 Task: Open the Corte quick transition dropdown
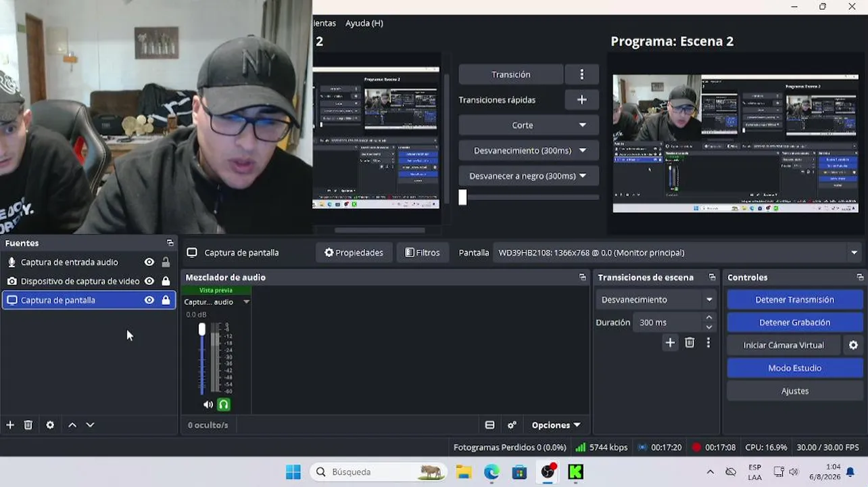pos(529,125)
